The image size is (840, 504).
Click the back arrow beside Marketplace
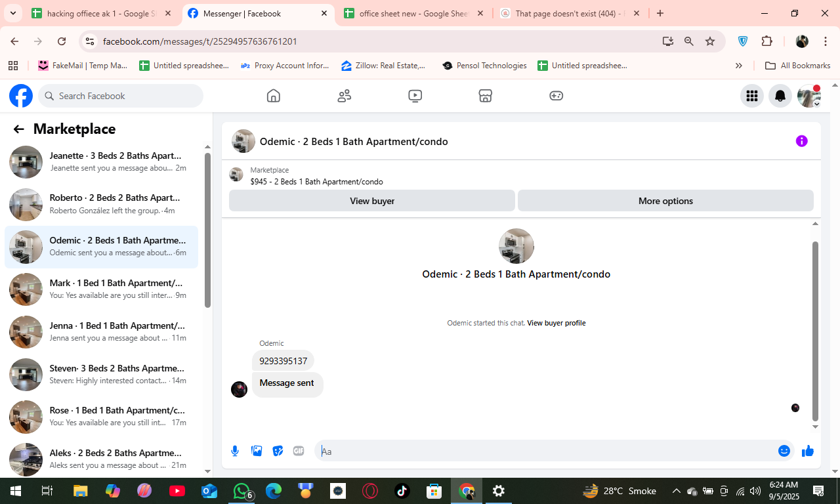[18, 129]
